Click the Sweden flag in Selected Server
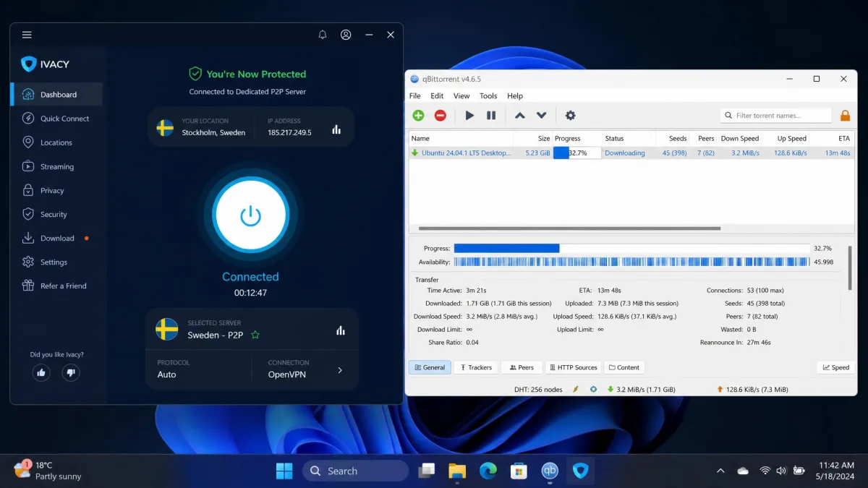This screenshot has width=868, height=488. (x=167, y=330)
